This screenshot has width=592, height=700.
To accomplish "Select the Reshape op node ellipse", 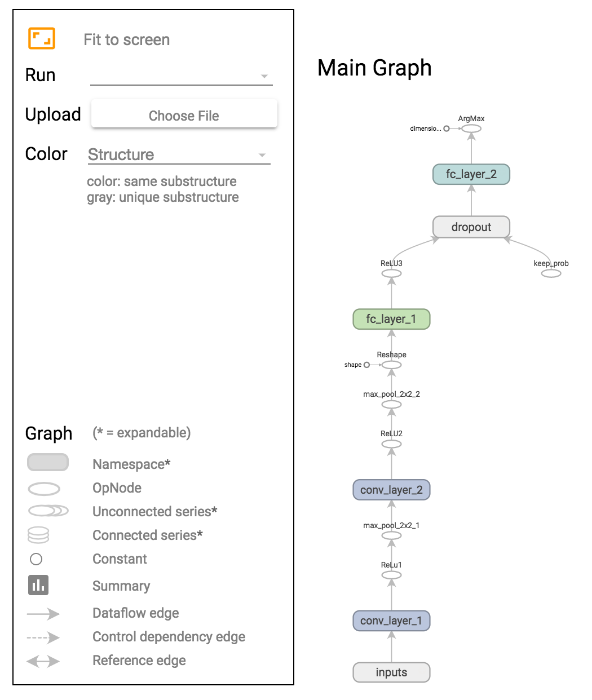I will tap(391, 365).
